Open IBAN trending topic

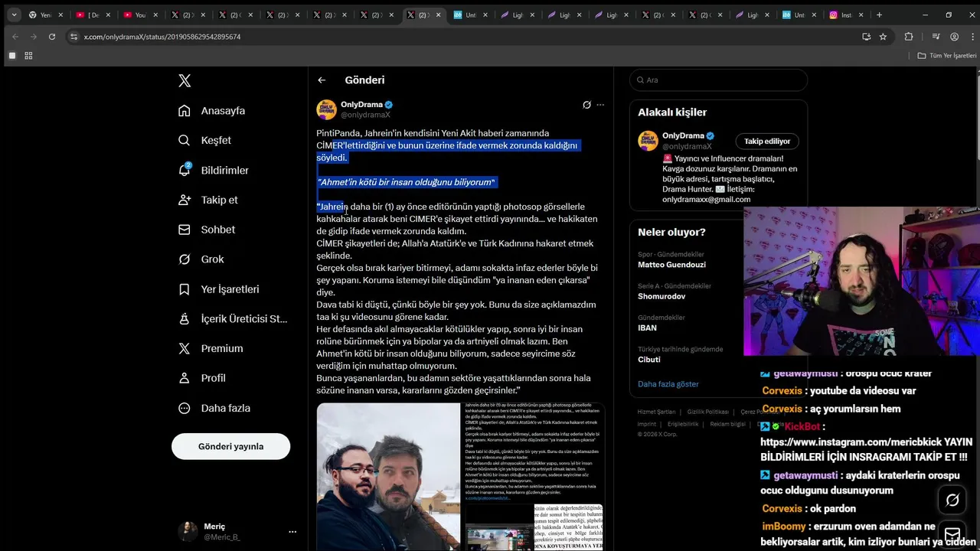tap(647, 328)
